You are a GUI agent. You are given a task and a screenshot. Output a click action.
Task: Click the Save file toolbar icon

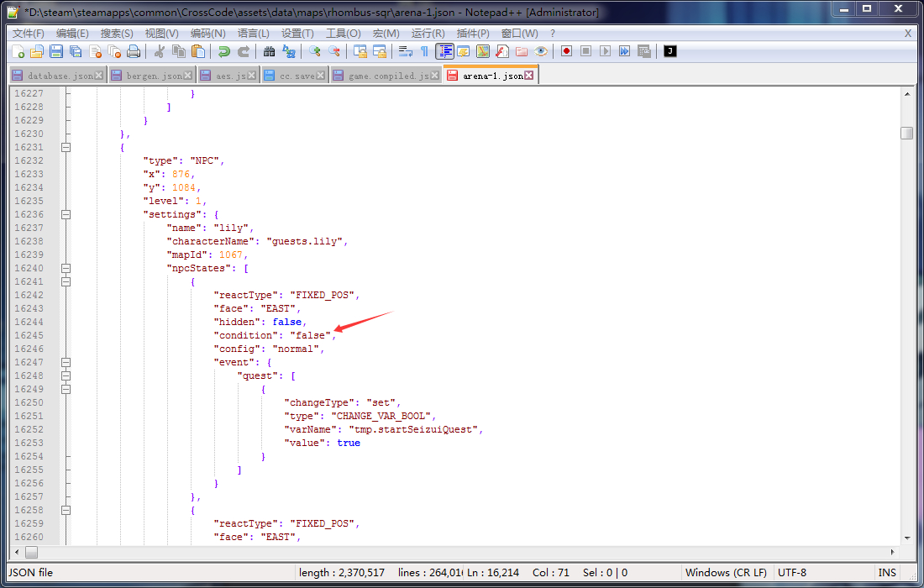pos(56,51)
